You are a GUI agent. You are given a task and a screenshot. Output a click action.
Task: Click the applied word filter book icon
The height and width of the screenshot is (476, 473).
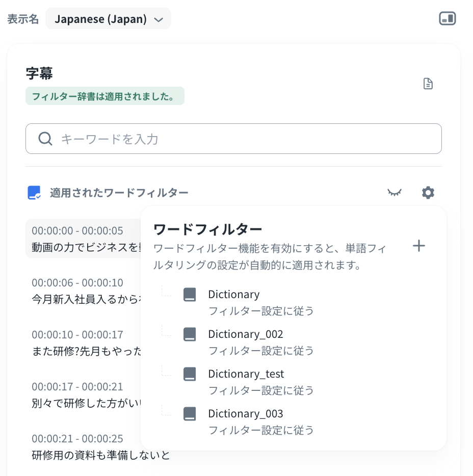click(x=34, y=193)
